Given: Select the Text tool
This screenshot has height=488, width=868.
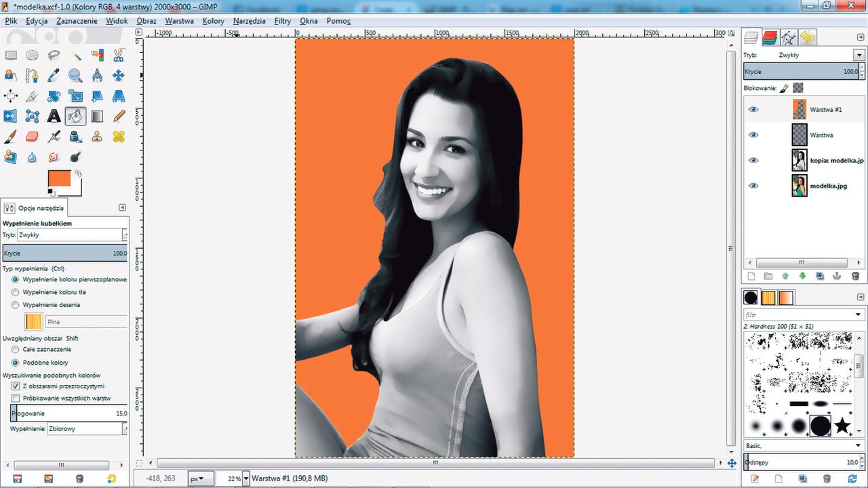Looking at the screenshot, I should pyautogui.click(x=54, y=117).
